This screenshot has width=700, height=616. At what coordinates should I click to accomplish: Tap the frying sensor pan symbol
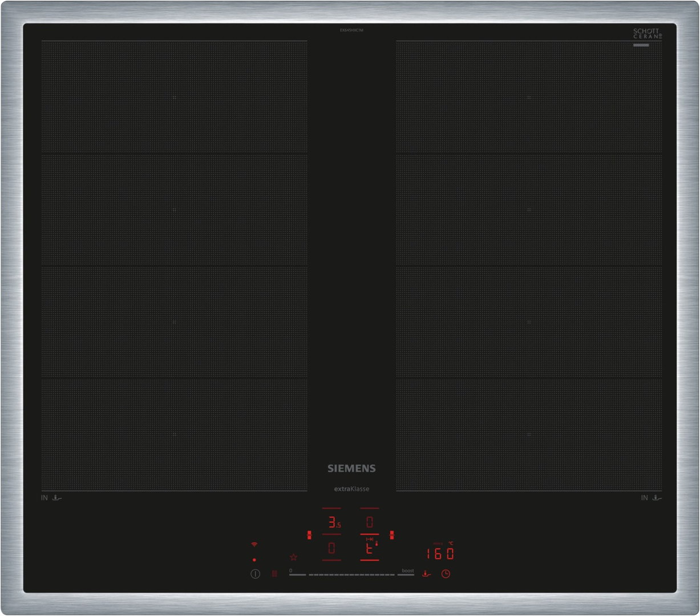tap(426, 574)
